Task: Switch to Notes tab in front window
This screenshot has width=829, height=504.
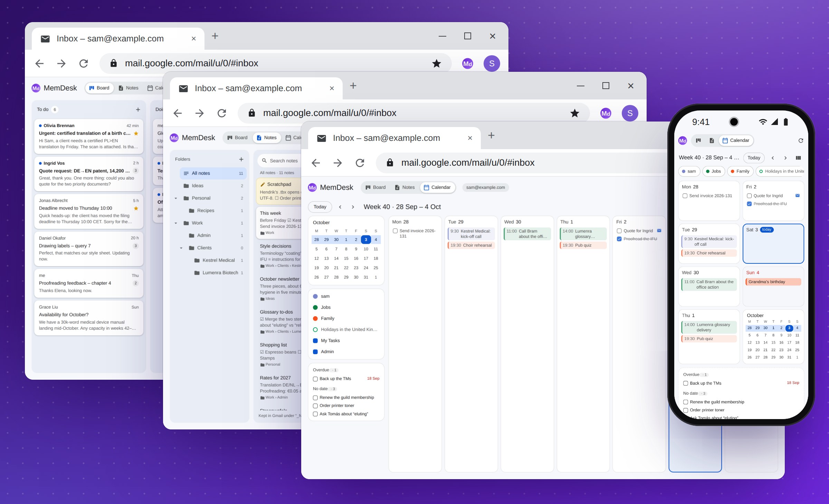Action: [x=404, y=187]
